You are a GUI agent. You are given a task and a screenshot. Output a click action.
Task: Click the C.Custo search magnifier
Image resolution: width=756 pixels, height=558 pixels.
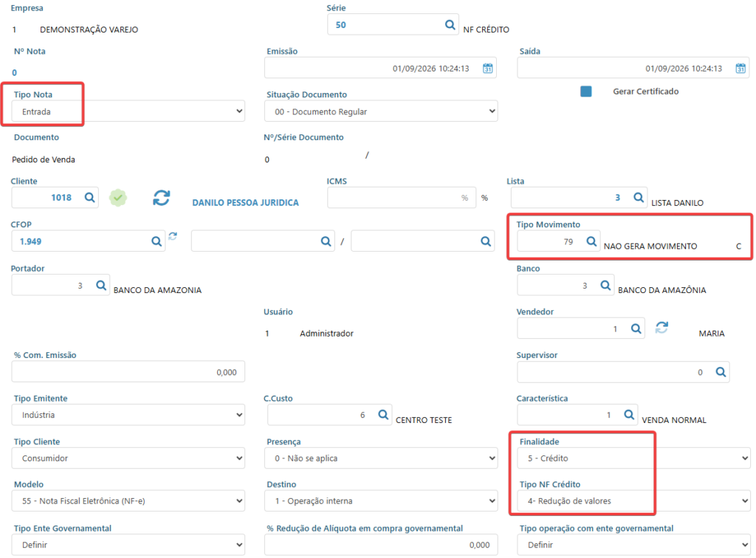click(x=383, y=415)
